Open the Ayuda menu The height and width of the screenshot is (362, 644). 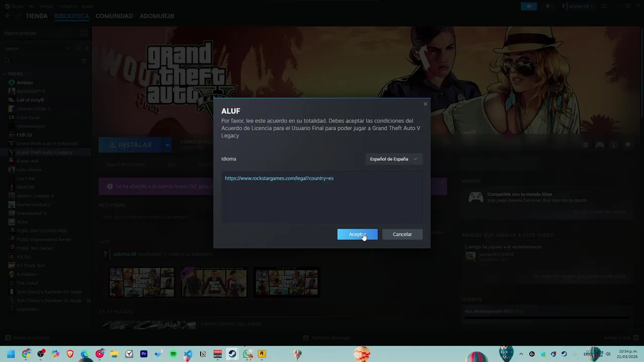tap(87, 6)
